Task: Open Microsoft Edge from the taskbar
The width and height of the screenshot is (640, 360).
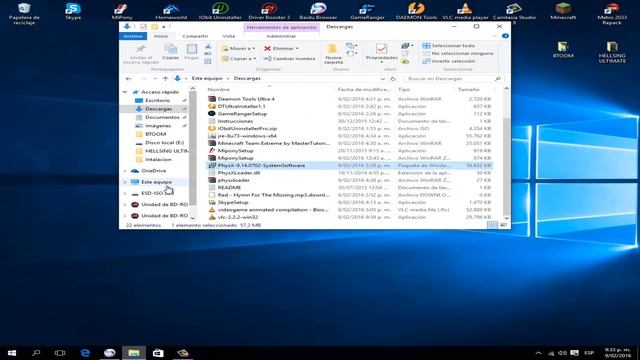Action: 85,353
